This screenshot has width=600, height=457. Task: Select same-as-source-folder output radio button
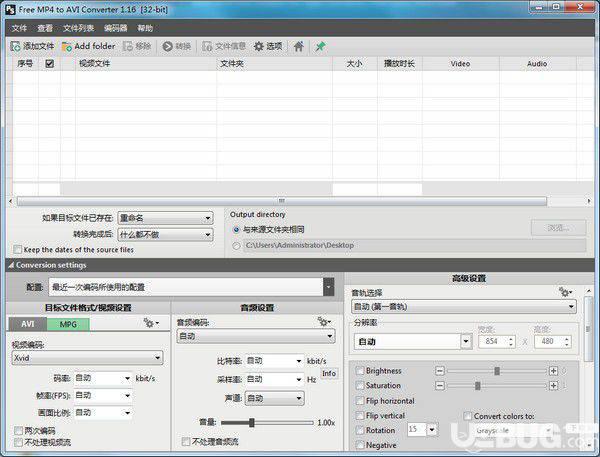pos(236,230)
